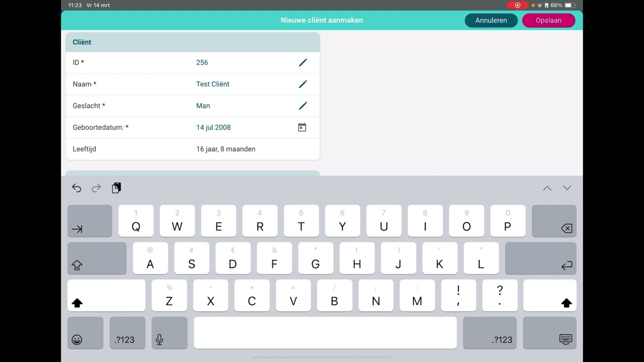Tap the battery indicator in status bar
The image size is (644, 362).
570,5
